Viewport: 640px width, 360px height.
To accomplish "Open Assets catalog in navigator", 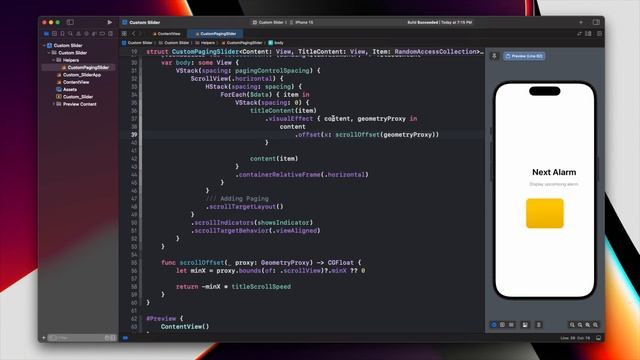I will pos(67,89).
